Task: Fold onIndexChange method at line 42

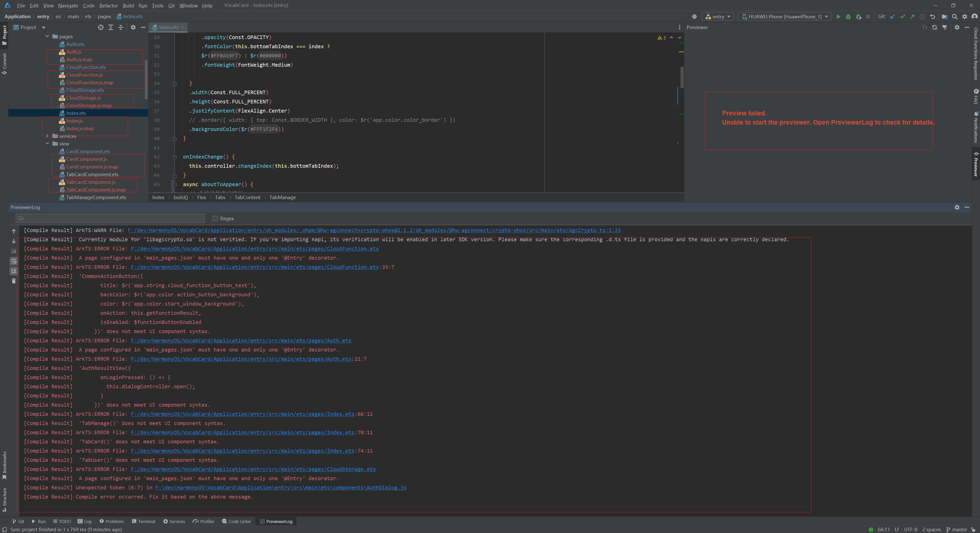Action: tap(175, 157)
